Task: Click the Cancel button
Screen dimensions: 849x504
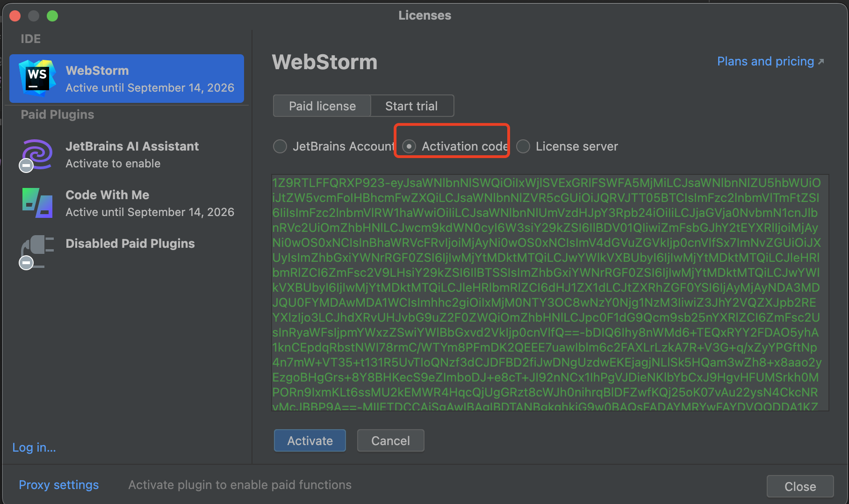Action: pos(390,441)
